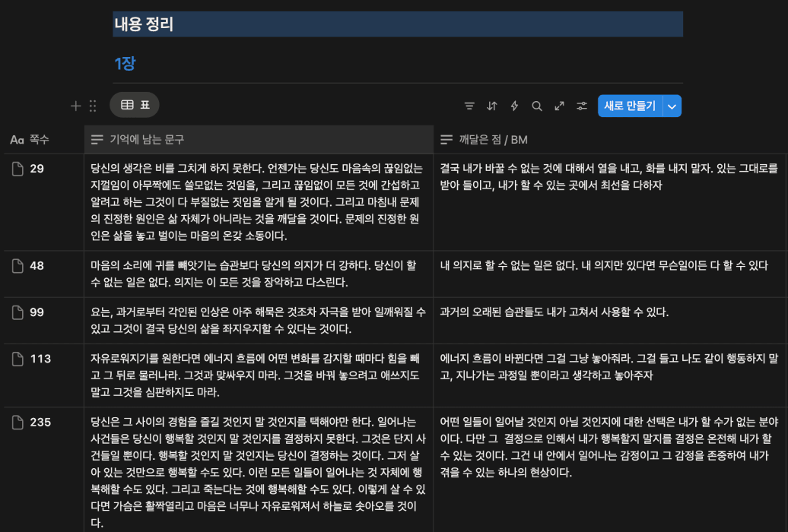
Task: Expand the dropdown arrow beside 새로 만들기
Action: pos(672,106)
